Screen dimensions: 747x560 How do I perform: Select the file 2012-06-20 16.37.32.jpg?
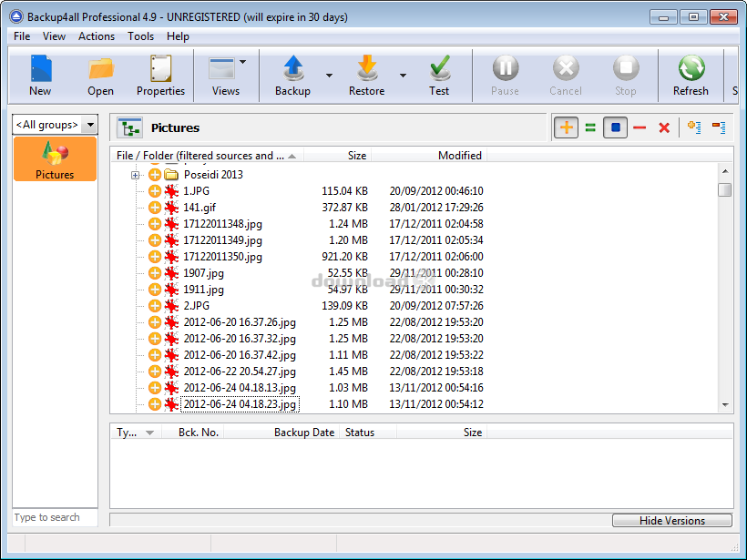click(240, 339)
